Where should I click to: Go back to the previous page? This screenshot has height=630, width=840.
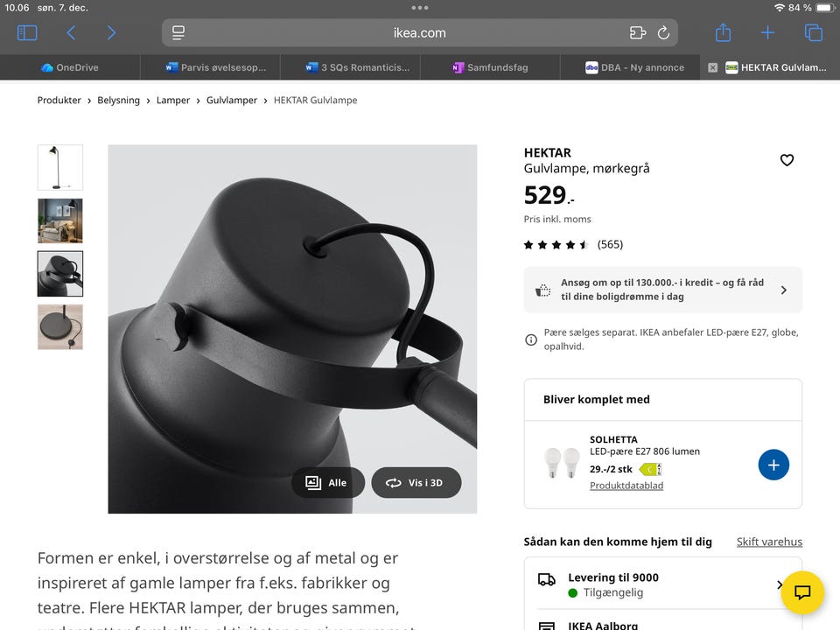(x=71, y=32)
